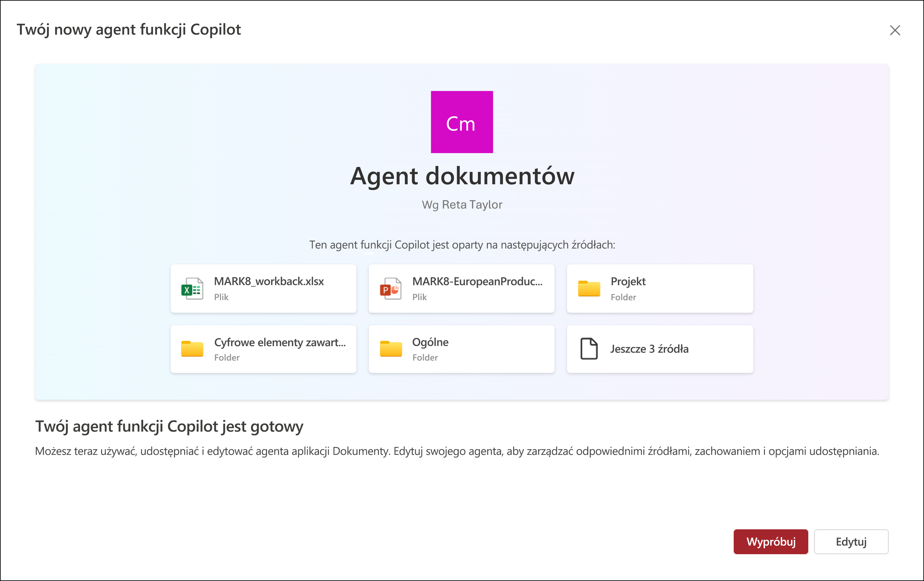Click the Folder label under Cyfrowe elementy
Image resolution: width=924 pixels, height=581 pixels.
point(226,358)
